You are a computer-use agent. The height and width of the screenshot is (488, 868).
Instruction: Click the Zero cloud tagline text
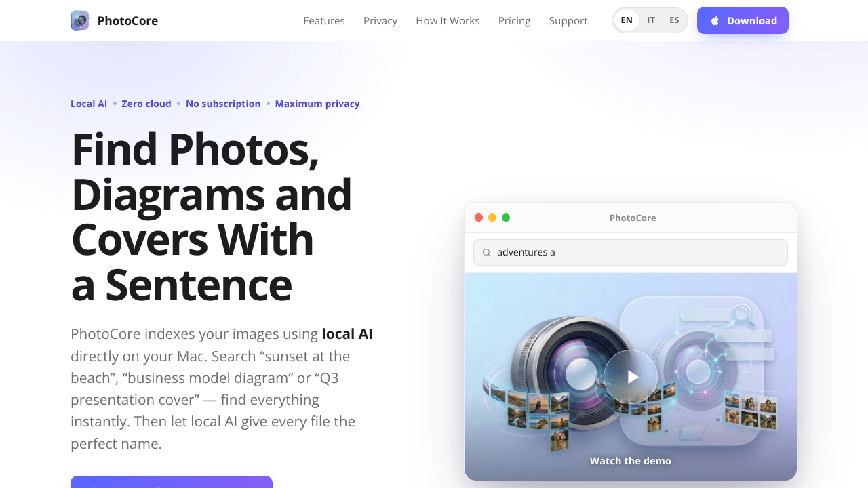146,104
